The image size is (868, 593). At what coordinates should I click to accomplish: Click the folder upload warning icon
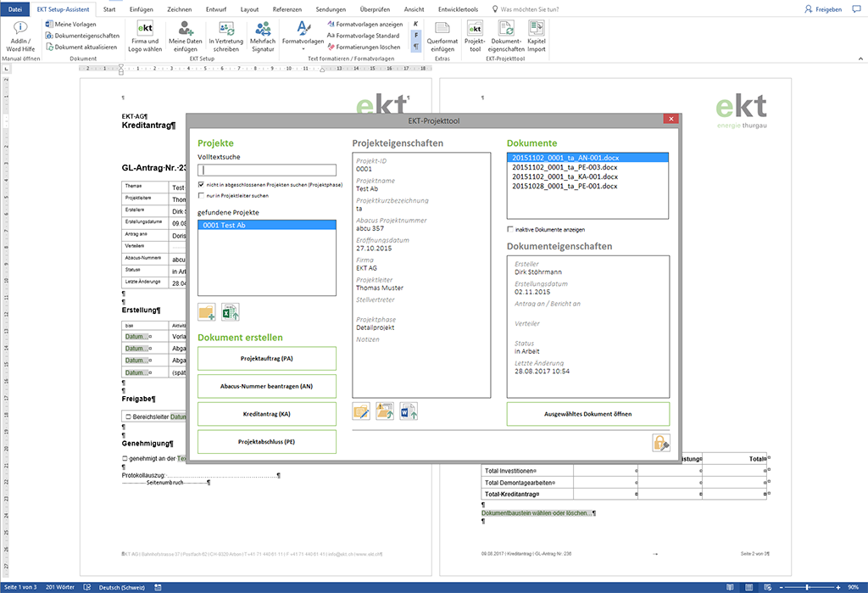[385, 411]
